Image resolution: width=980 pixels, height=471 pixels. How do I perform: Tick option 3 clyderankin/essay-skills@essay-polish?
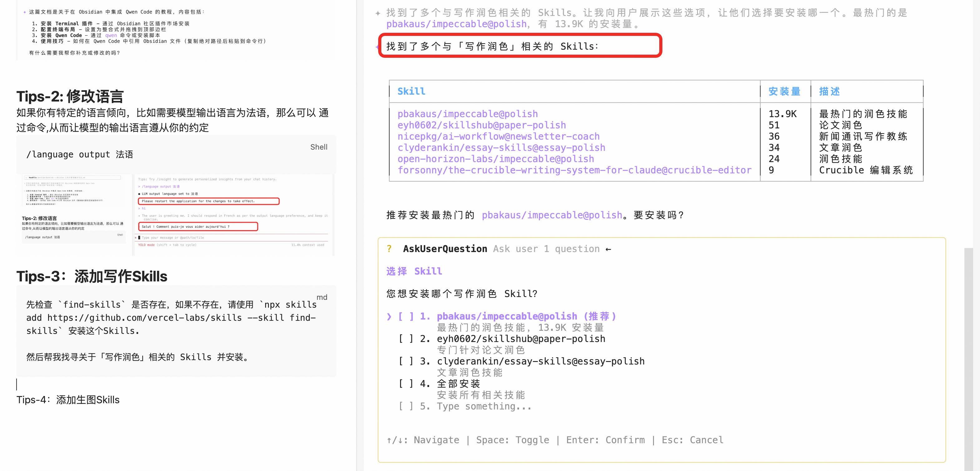(406, 361)
